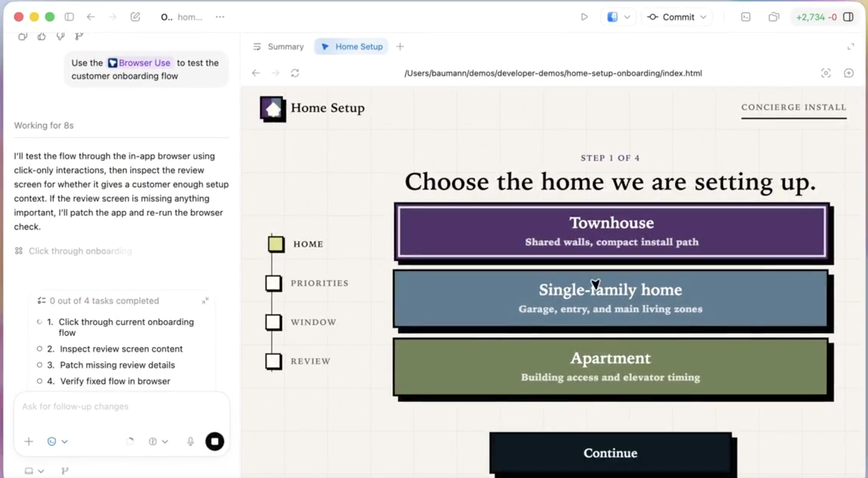
Task: Toggle the left sidebar panel
Action: [69, 17]
